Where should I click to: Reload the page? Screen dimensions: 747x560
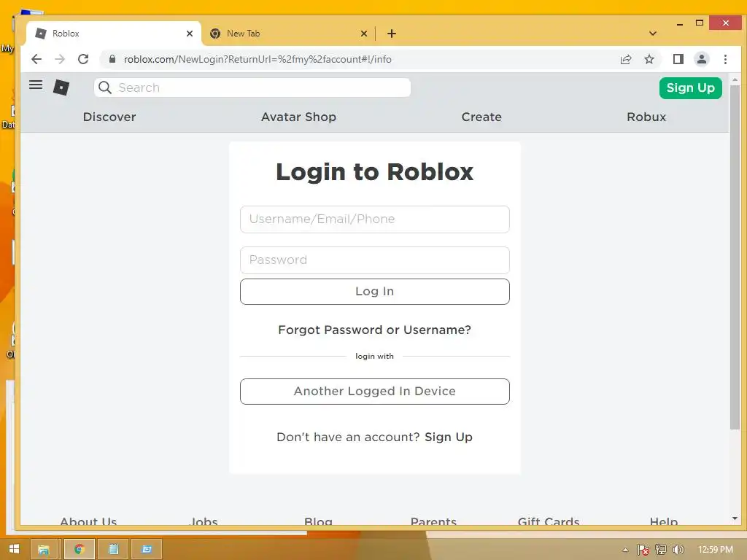coord(83,59)
